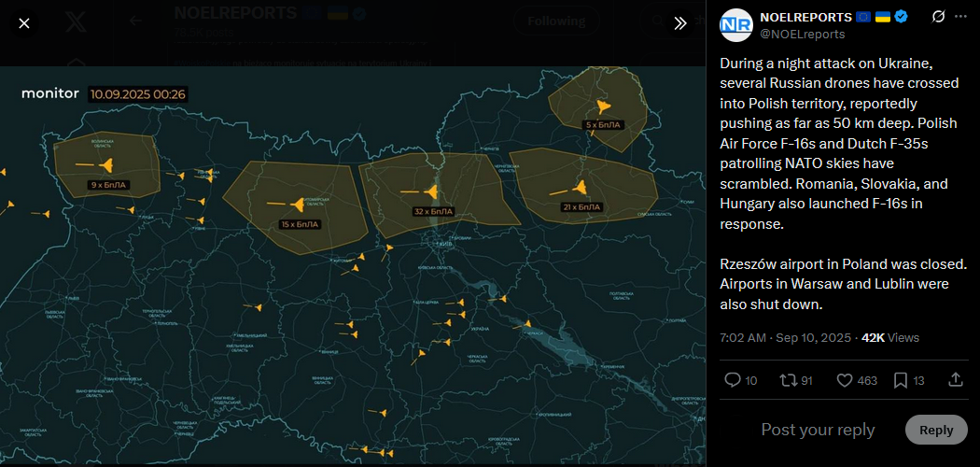Close the image viewer with X button

click(23, 23)
